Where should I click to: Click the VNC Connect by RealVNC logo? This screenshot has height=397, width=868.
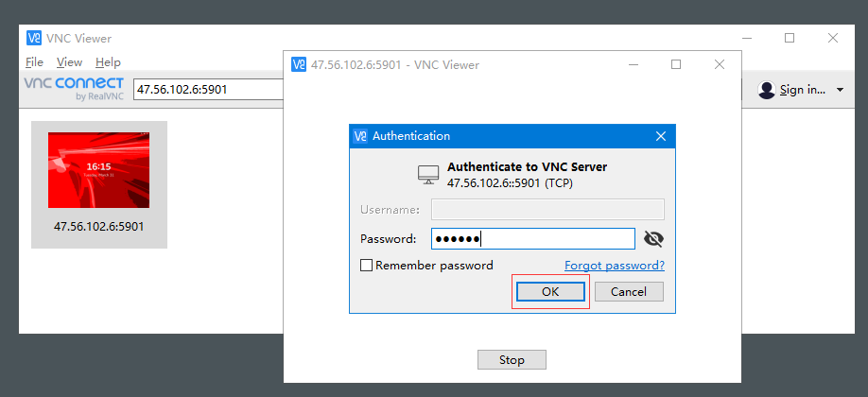click(x=74, y=88)
